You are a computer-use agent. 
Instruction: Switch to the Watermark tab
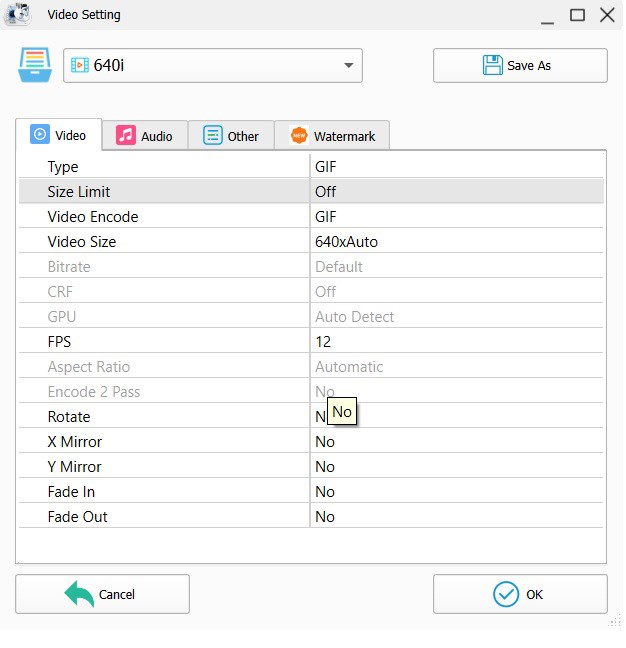(x=332, y=136)
